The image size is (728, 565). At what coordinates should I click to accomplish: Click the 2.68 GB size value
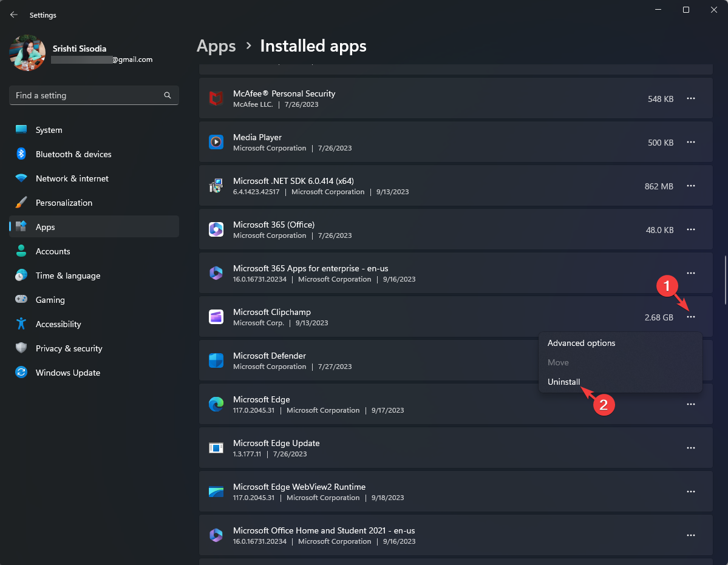pyautogui.click(x=659, y=317)
